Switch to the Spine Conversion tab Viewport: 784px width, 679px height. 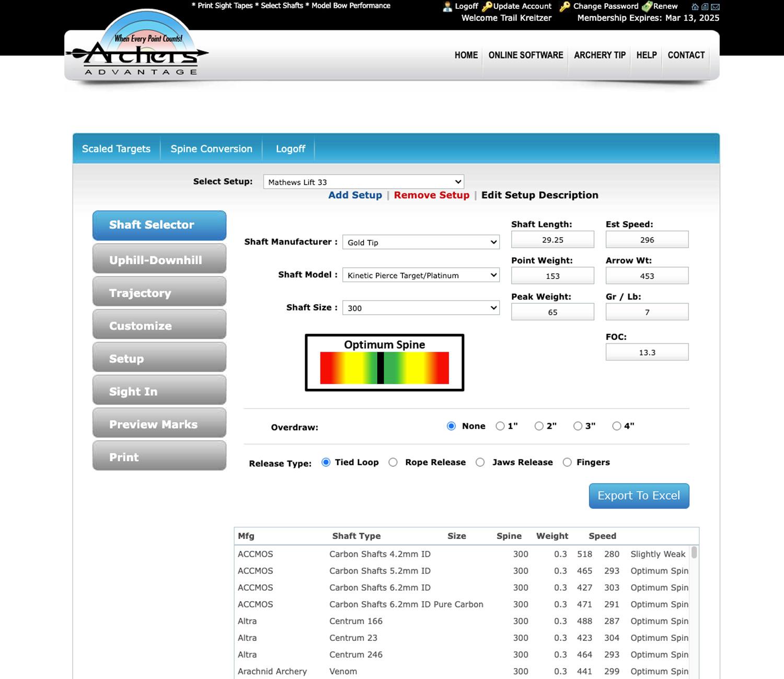(x=211, y=149)
